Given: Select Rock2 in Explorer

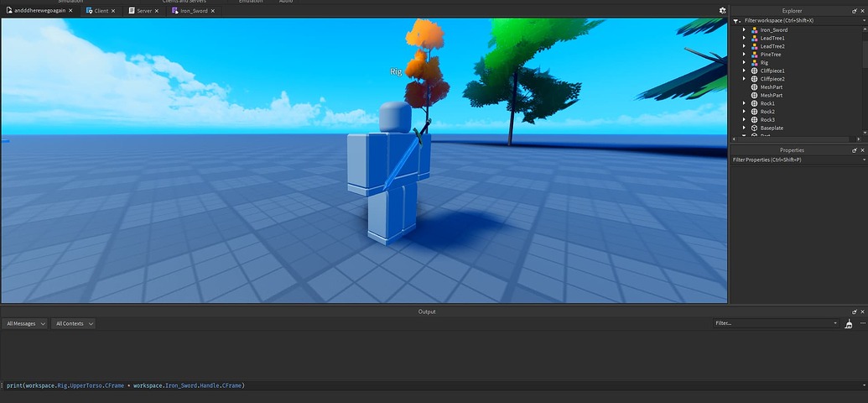Looking at the screenshot, I should pyautogui.click(x=767, y=112).
